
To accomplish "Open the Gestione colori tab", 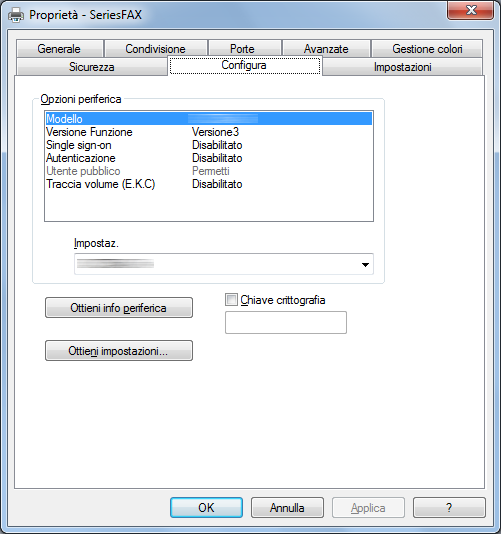I will click(x=427, y=48).
